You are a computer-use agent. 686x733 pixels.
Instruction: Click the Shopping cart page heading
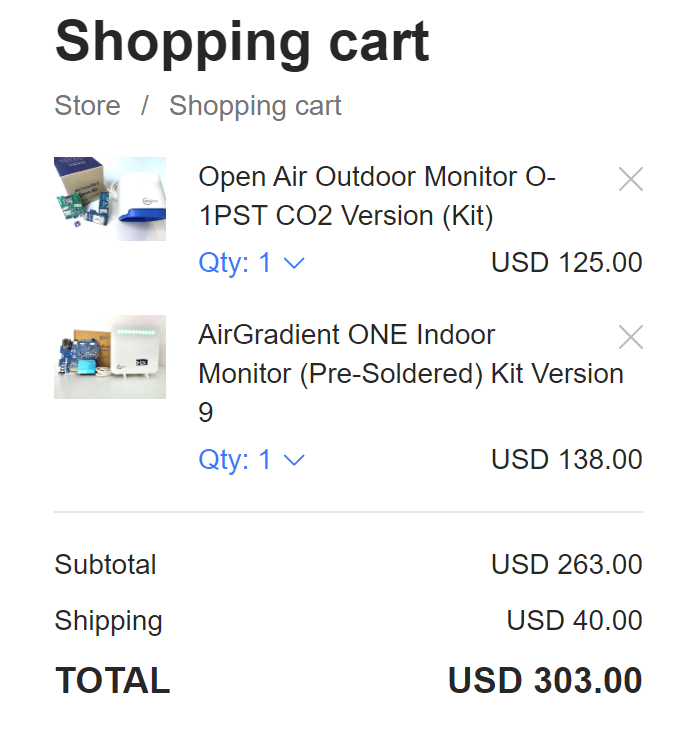click(x=242, y=43)
